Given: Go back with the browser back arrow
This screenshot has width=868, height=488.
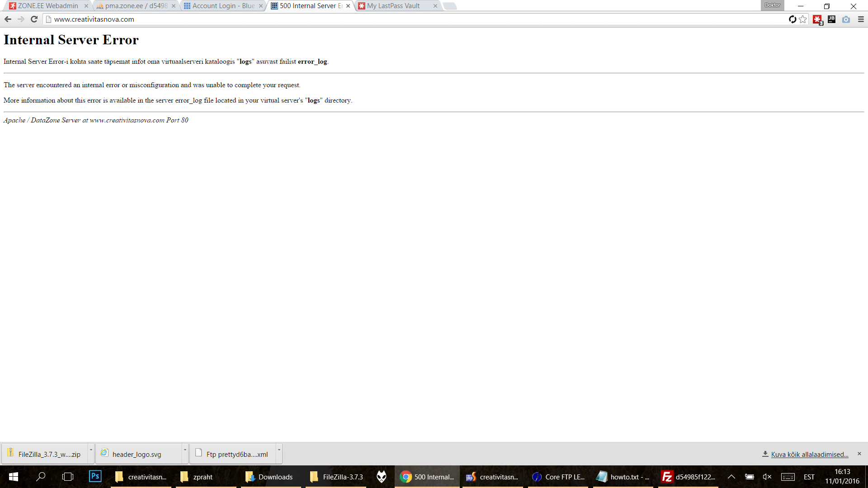Looking at the screenshot, I should 8,19.
